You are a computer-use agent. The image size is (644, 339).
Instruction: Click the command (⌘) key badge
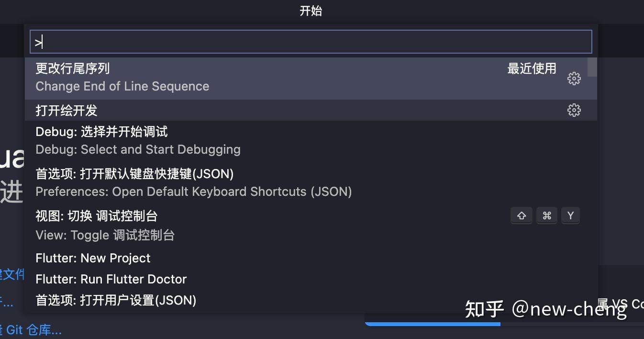546,216
